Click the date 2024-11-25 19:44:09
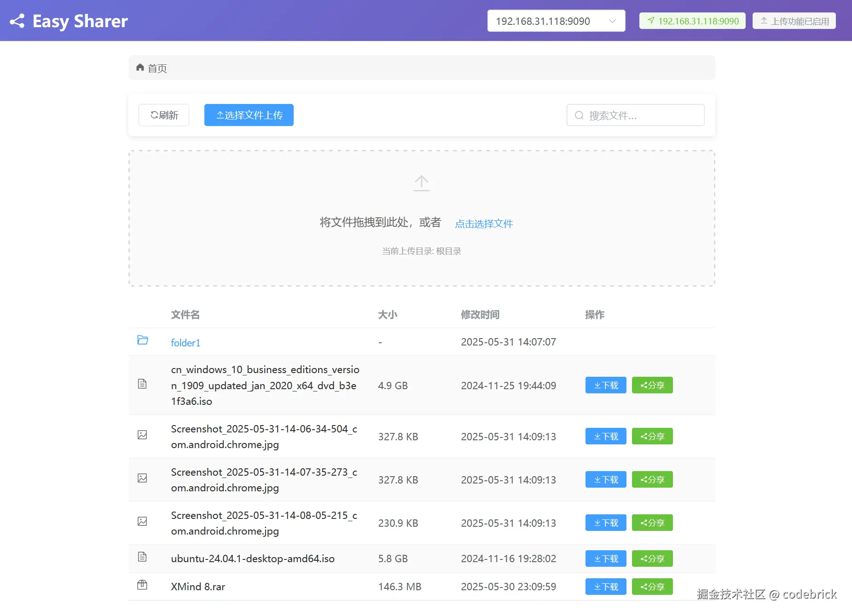Screen dimensions: 852x616 [509, 386]
